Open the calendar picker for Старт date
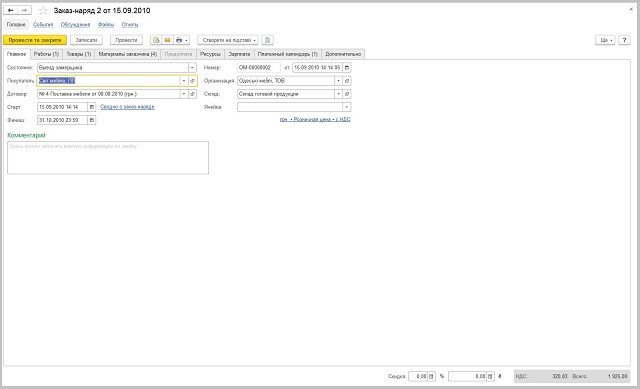 click(92, 107)
